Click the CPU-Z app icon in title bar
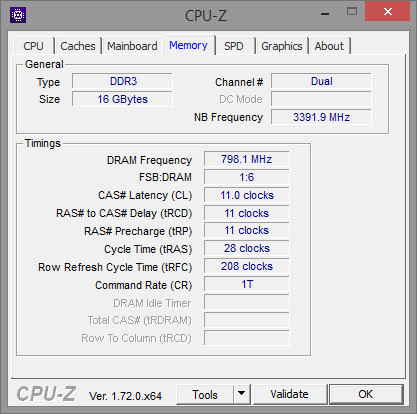The width and height of the screenshot is (417, 414). [18, 15]
